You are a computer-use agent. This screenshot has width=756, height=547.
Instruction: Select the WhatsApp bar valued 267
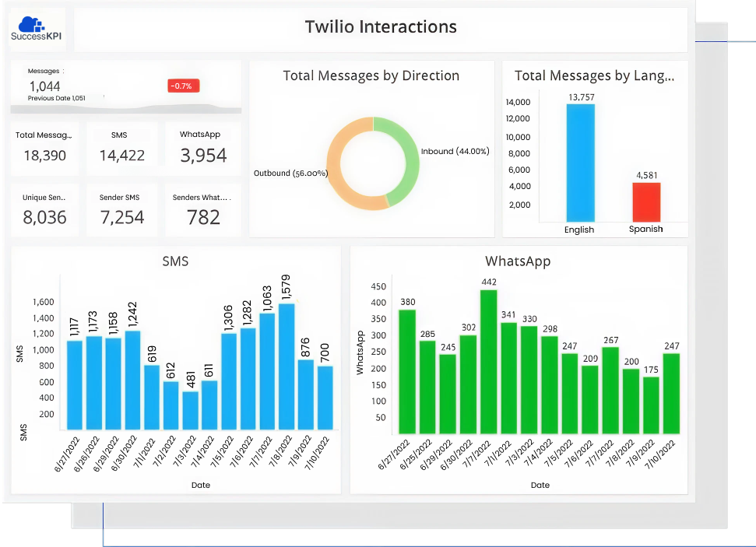[611, 391]
